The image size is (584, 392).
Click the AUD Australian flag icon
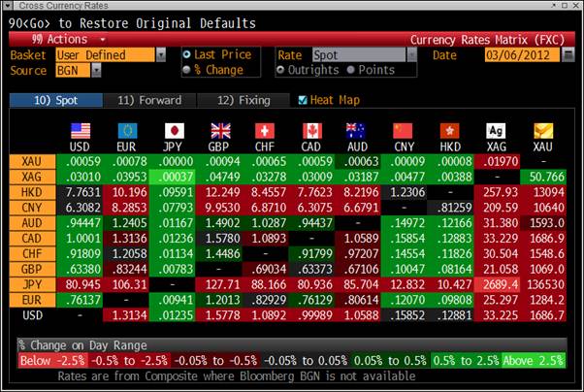(358, 130)
